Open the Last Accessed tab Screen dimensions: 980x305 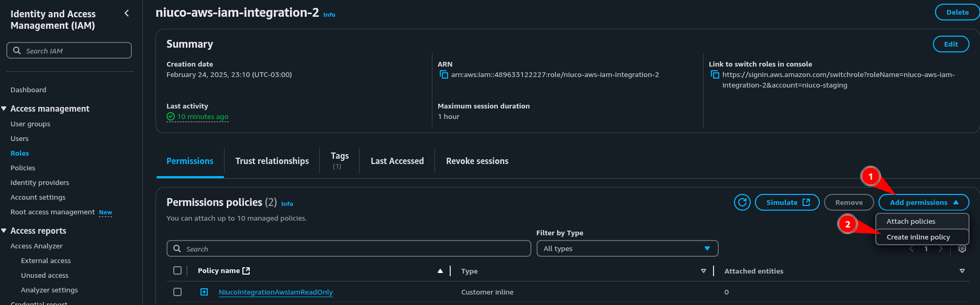coord(397,161)
